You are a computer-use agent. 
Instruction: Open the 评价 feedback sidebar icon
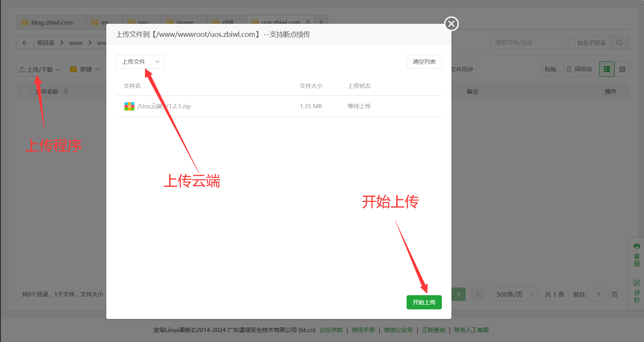[637, 291]
